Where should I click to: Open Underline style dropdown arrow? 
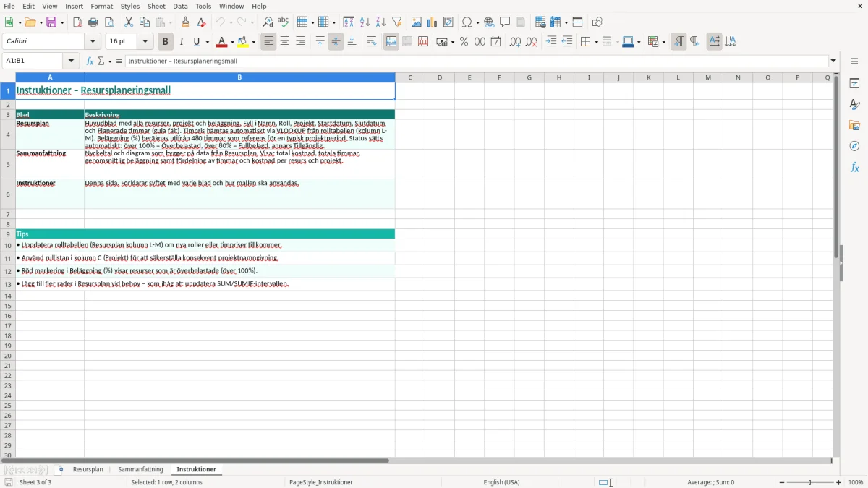pos(207,42)
